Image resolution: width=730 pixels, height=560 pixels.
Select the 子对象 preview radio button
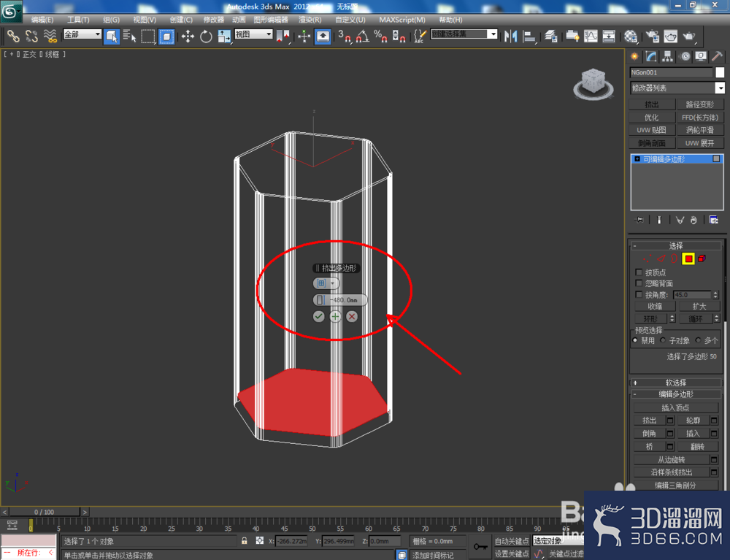[663, 340]
